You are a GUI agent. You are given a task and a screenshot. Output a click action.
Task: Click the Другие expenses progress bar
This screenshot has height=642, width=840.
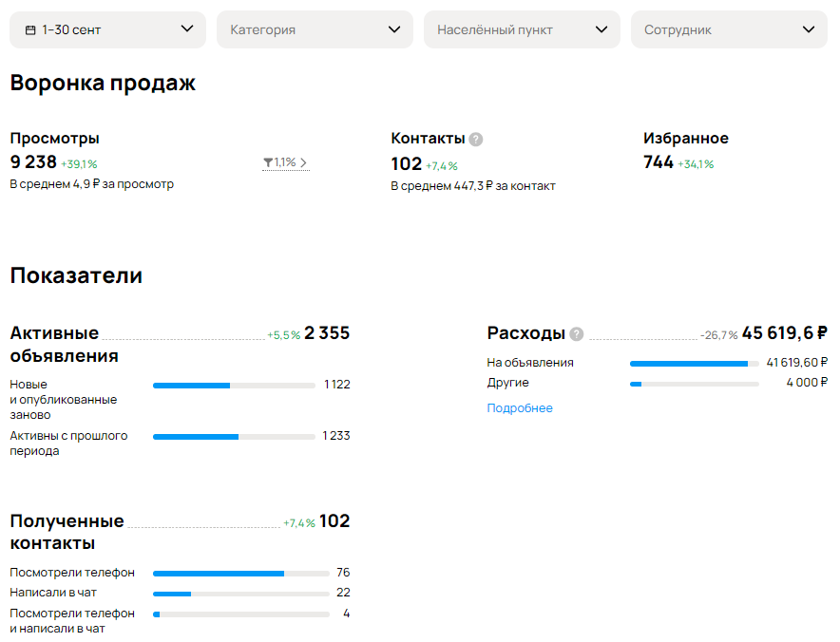(x=695, y=384)
